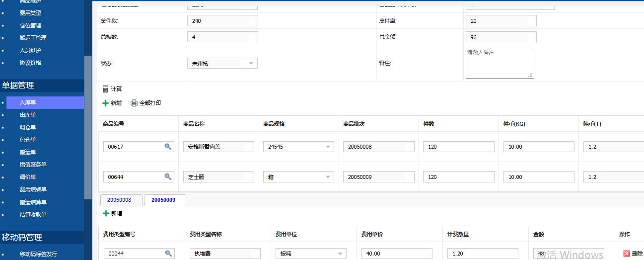Image resolution: width=644 pixels, height=260 pixels.
Task: Click search magnifier in fee type 00044 field
Action: [x=168, y=253]
